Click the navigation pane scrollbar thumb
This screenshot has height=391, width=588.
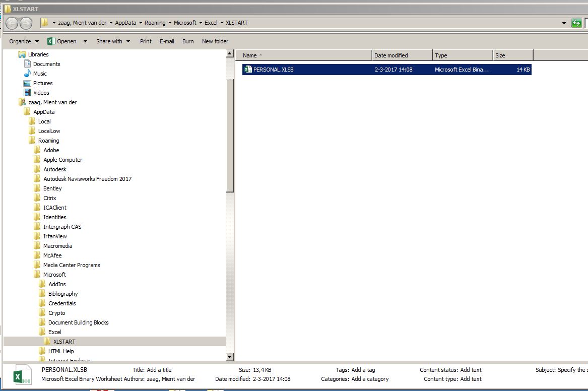click(230, 136)
